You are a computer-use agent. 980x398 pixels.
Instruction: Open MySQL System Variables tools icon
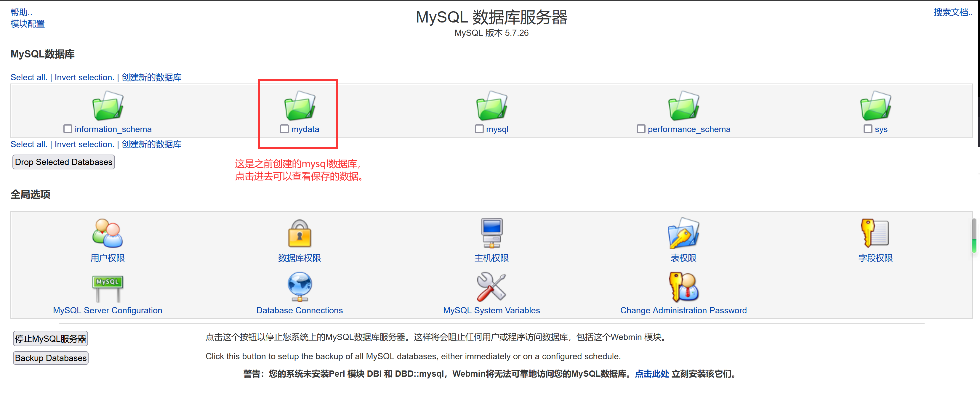point(491,286)
